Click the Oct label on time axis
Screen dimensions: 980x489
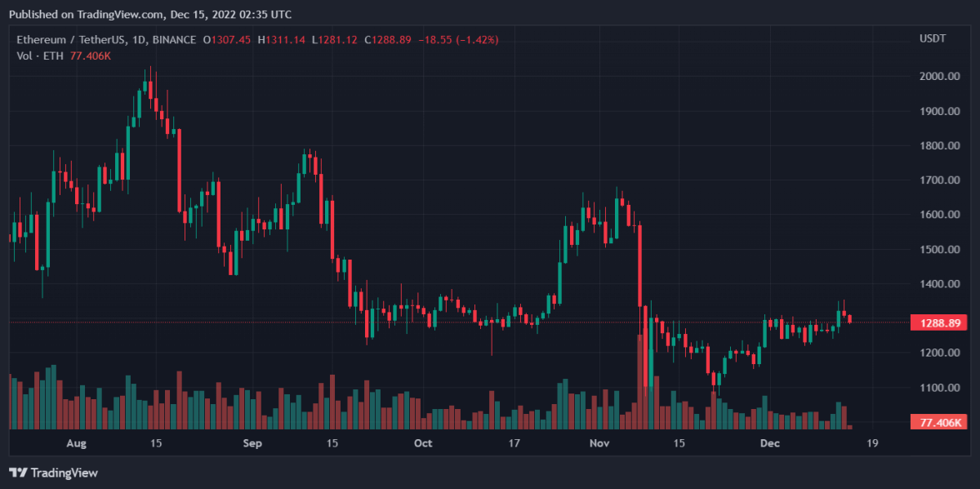pyautogui.click(x=423, y=443)
